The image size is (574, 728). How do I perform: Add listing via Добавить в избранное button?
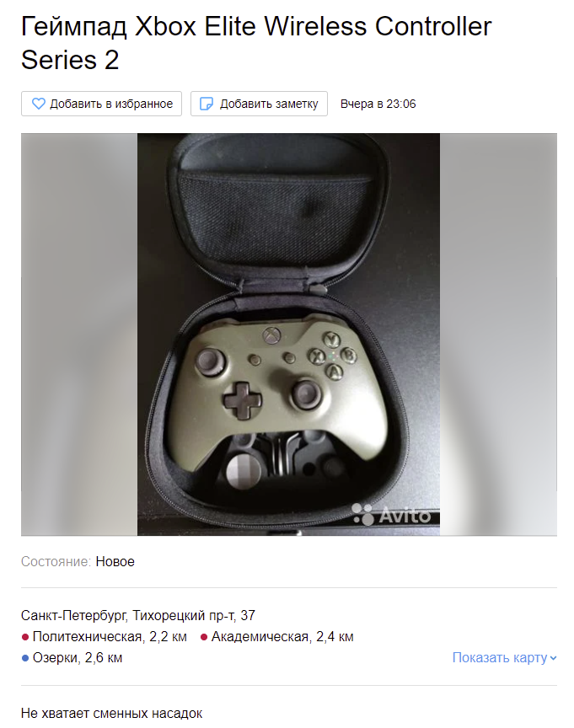click(101, 104)
